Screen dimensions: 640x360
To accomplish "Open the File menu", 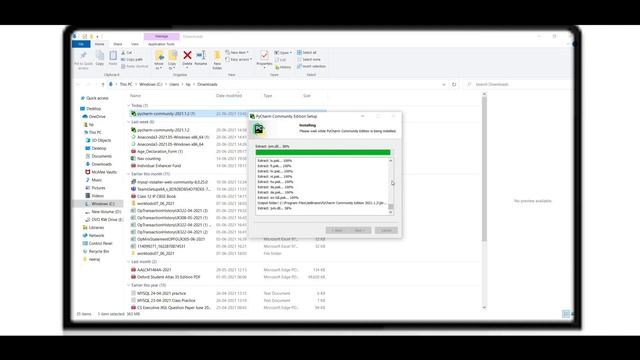I will [x=81, y=44].
